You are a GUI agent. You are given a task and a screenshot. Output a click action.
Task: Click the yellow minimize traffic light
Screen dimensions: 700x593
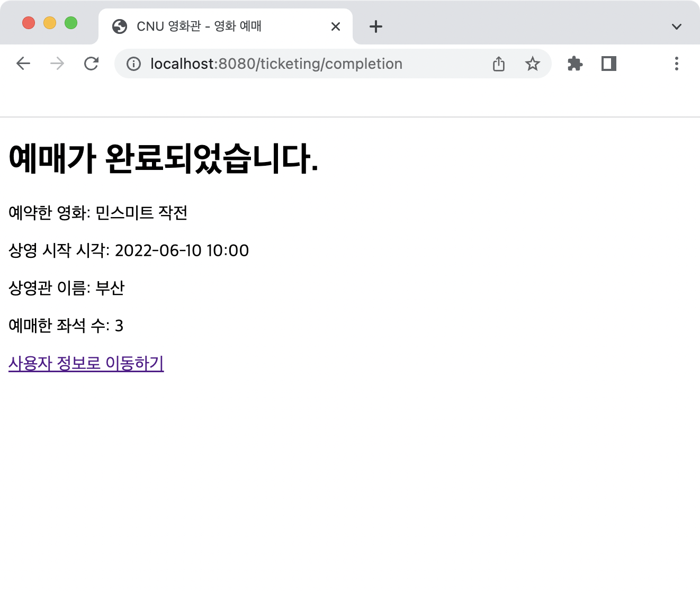coord(50,23)
